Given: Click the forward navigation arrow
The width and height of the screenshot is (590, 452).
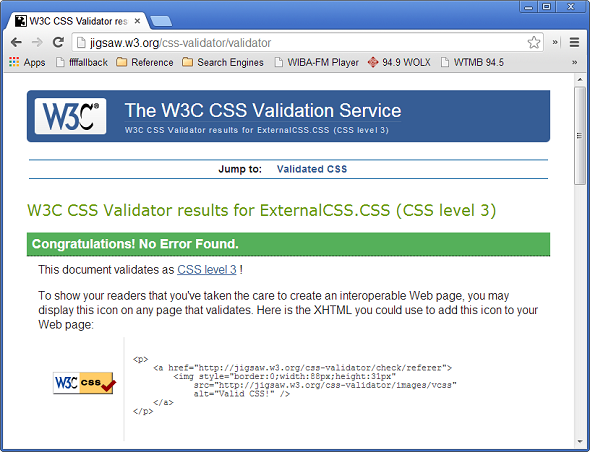Looking at the screenshot, I should [x=37, y=42].
